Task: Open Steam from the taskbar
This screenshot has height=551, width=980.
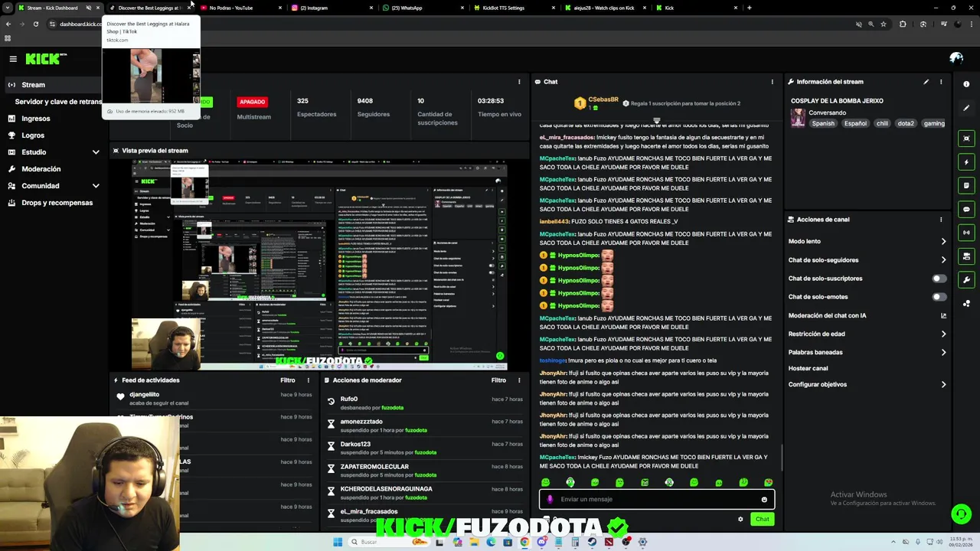Action: pos(592,542)
